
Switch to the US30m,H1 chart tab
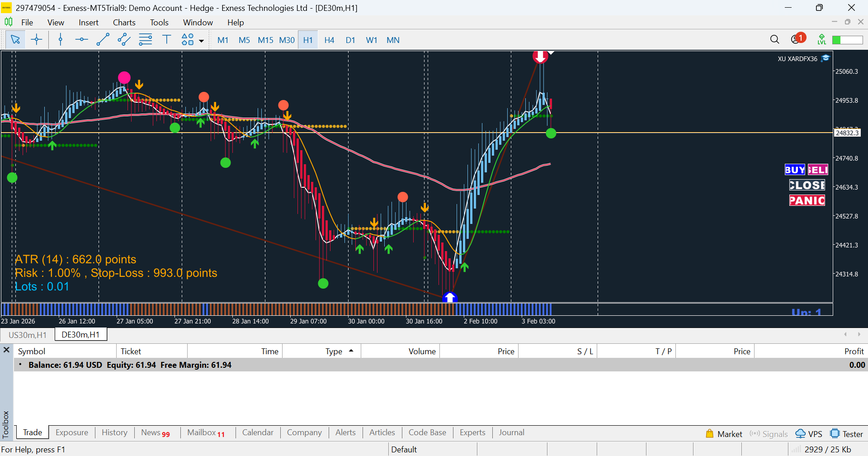(x=28, y=335)
